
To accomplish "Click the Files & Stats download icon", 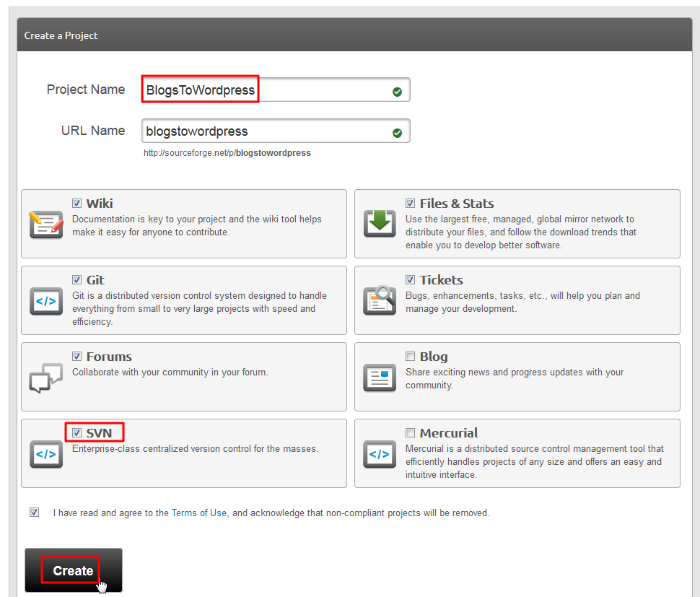I will pos(380,223).
